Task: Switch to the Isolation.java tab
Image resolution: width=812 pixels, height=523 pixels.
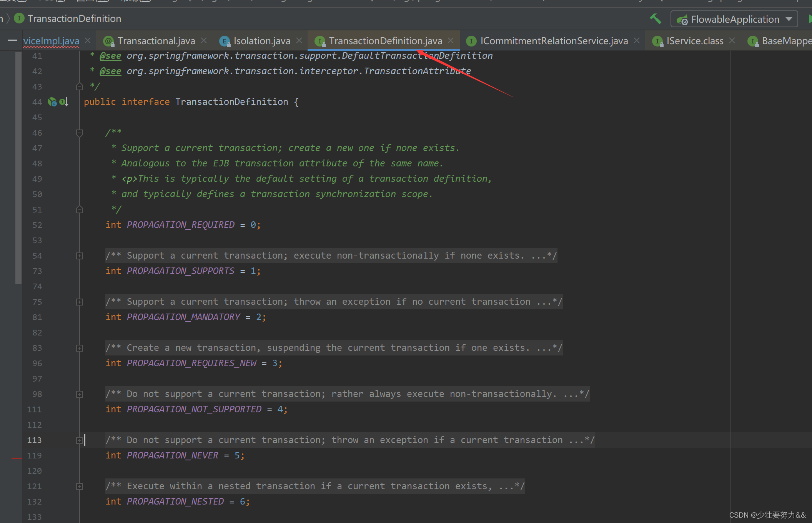Action: (262, 41)
